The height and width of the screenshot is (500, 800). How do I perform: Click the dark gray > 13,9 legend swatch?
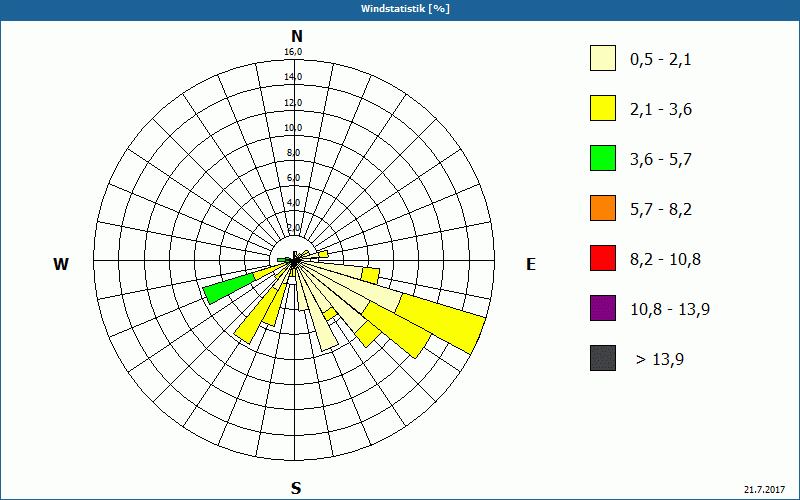(603, 358)
